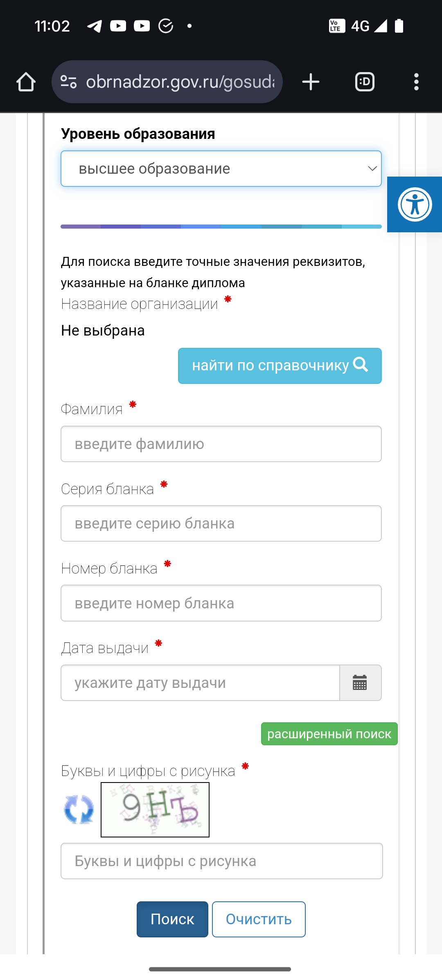This screenshot has width=442, height=980.
Task: Open site info icon in address bar
Action: point(69,82)
